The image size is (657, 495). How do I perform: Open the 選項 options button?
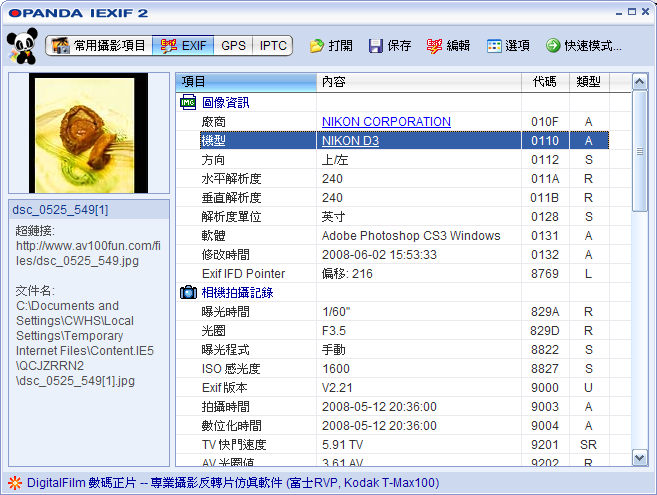pos(508,45)
